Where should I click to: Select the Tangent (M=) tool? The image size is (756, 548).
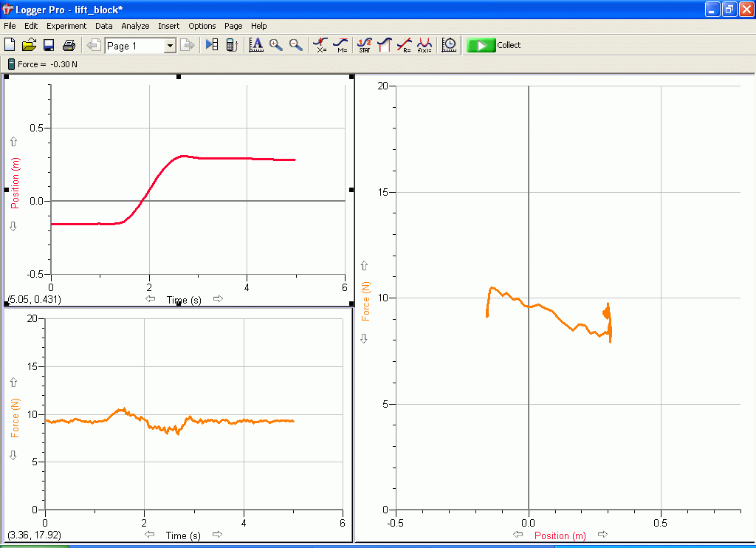click(x=340, y=45)
